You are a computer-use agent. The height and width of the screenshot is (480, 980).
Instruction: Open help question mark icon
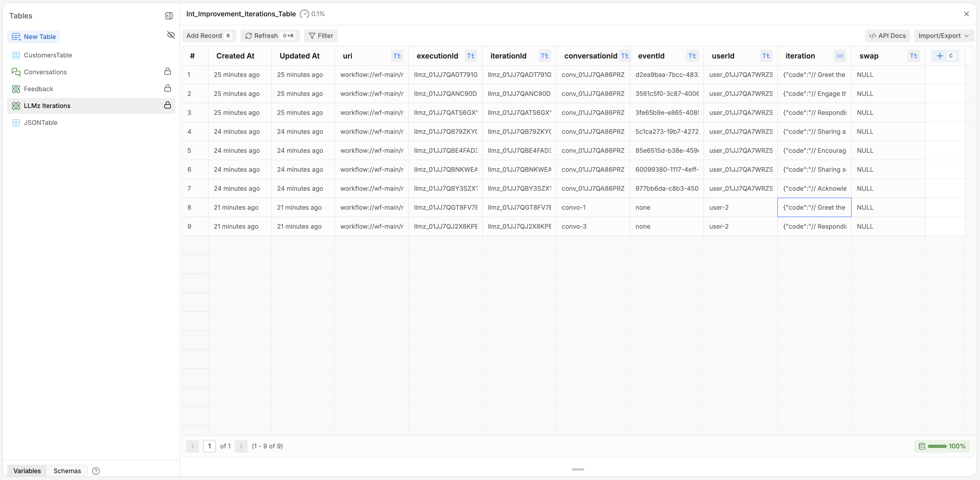click(96, 471)
